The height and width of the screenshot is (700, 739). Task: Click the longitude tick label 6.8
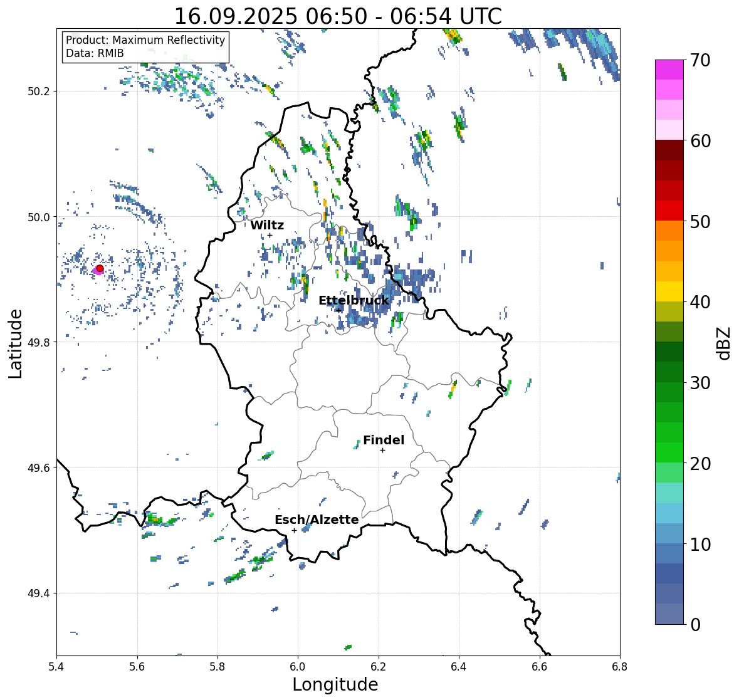point(620,666)
